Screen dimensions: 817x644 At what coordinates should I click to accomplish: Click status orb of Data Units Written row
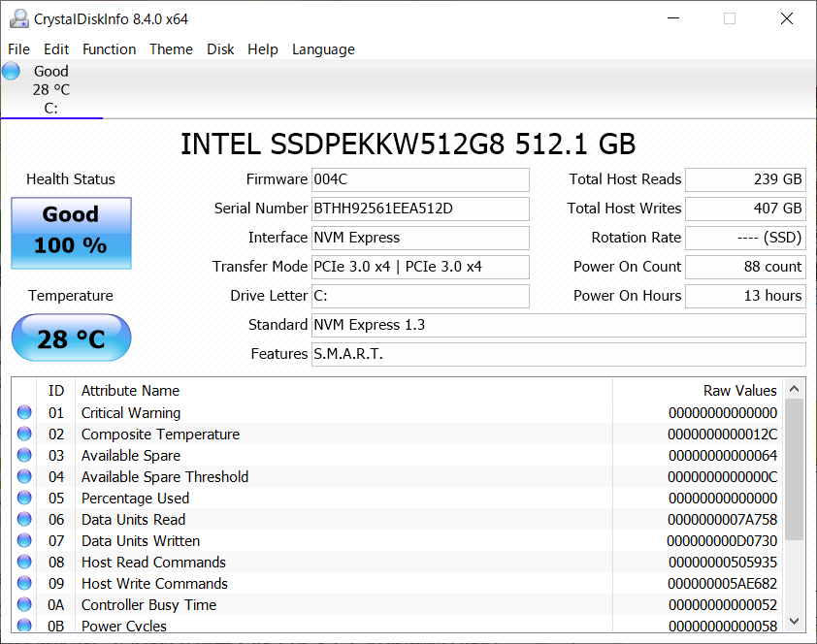click(24, 540)
